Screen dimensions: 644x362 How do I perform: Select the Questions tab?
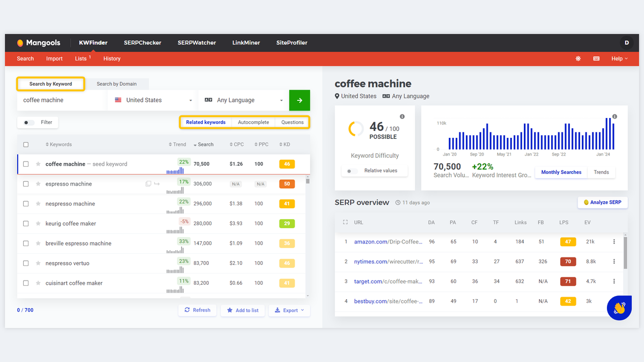point(292,122)
